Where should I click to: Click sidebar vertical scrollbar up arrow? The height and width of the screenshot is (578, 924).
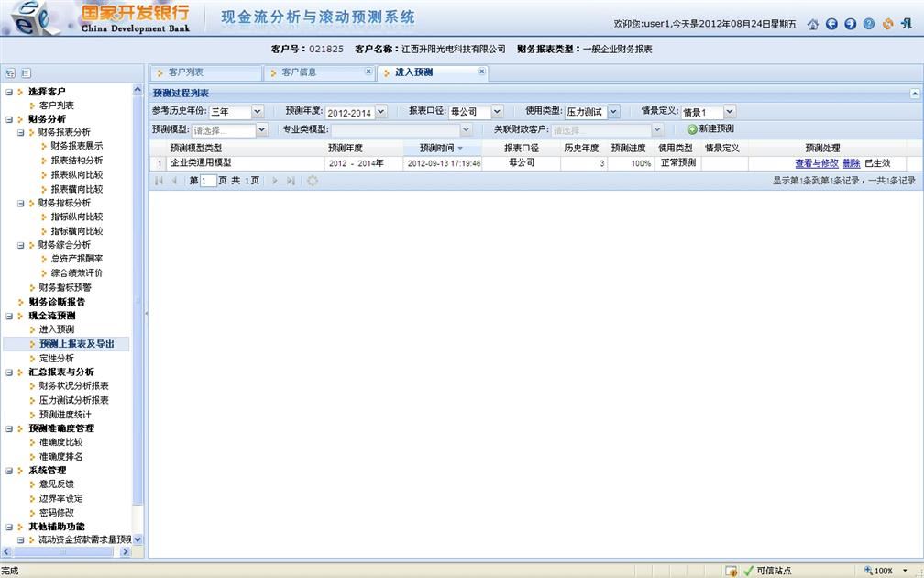(137, 90)
